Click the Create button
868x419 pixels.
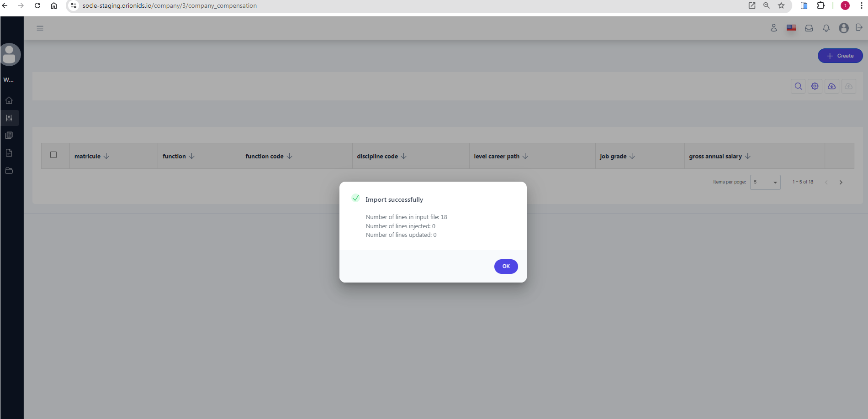tap(840, 56)
